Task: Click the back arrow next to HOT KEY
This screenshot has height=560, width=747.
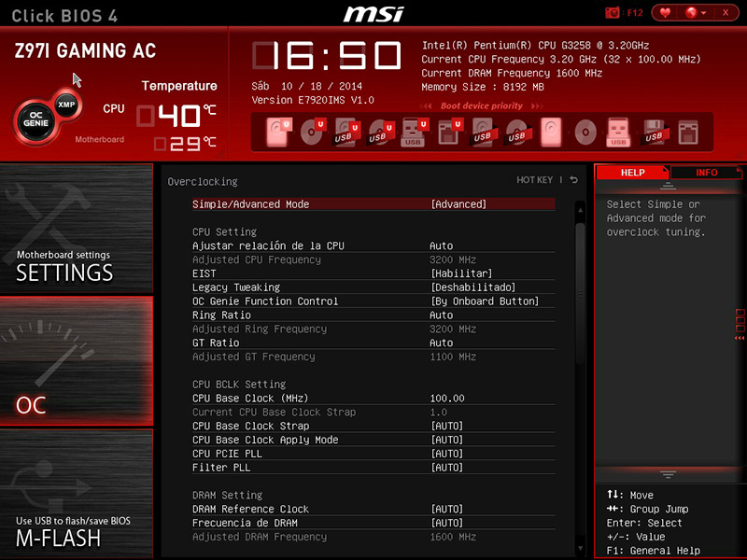Action: tap(574, 179)
